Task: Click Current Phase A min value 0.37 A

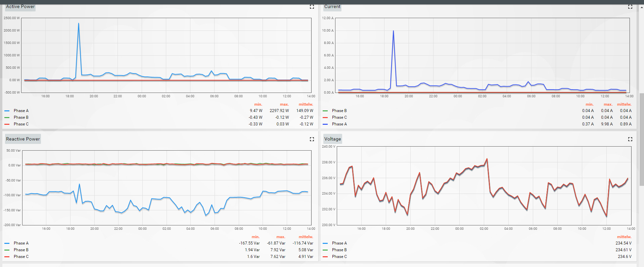Action: click(588, 124)
